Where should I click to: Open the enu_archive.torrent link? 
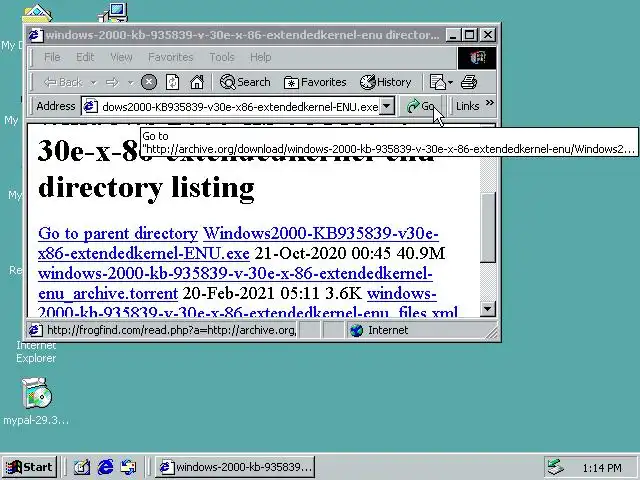pos(108,293)
